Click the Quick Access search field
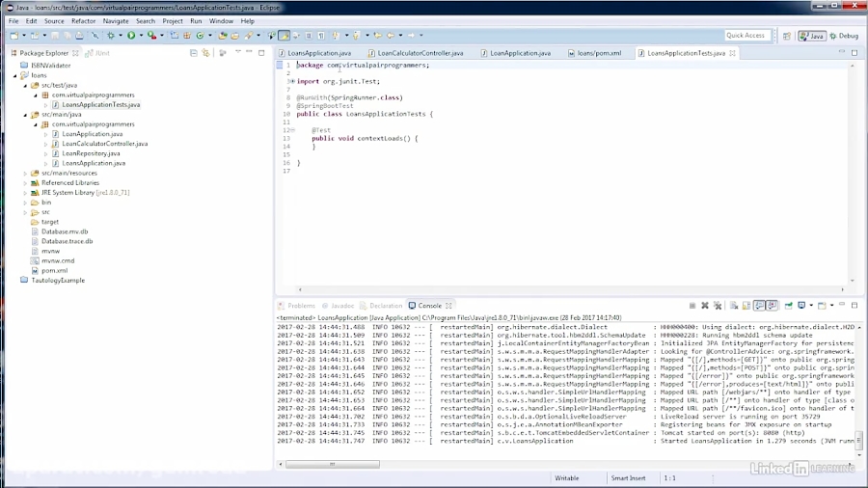868x488 pixels. pyautogui.click(x=746, y=36)
